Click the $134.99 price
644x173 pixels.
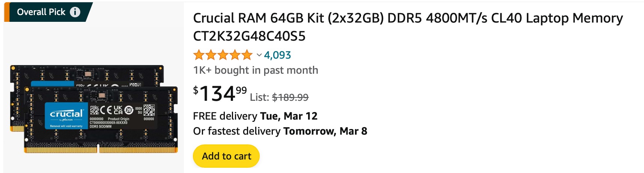(x=220, y=93)
